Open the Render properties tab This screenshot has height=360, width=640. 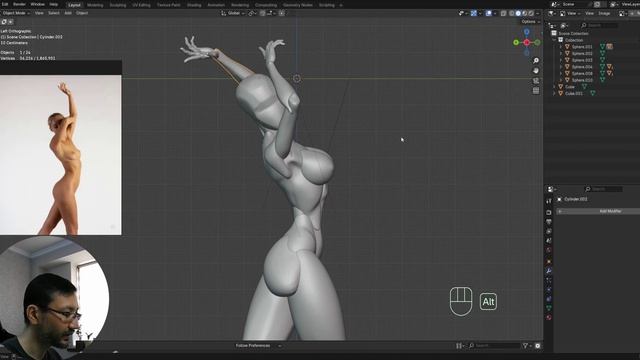pyautogui.click(x=549, y=212)
